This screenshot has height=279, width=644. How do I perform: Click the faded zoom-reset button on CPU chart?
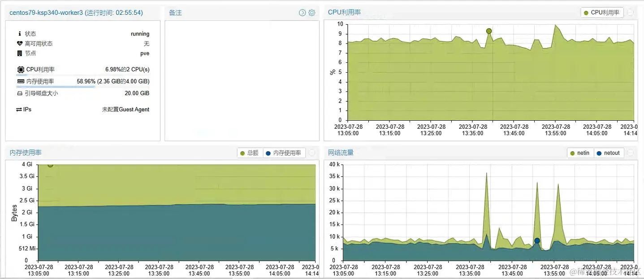[x=631, y=13]
